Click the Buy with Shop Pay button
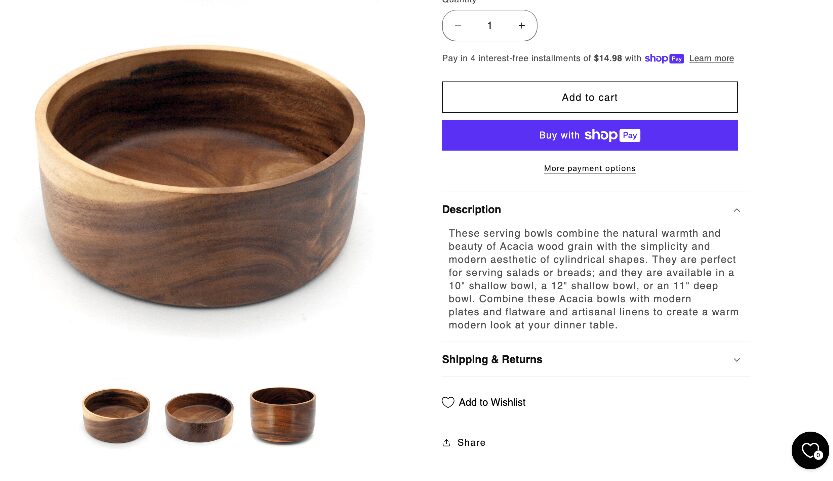Image resolution: width=833 pixels, height=481 pixels. click(x=590, y=135)
